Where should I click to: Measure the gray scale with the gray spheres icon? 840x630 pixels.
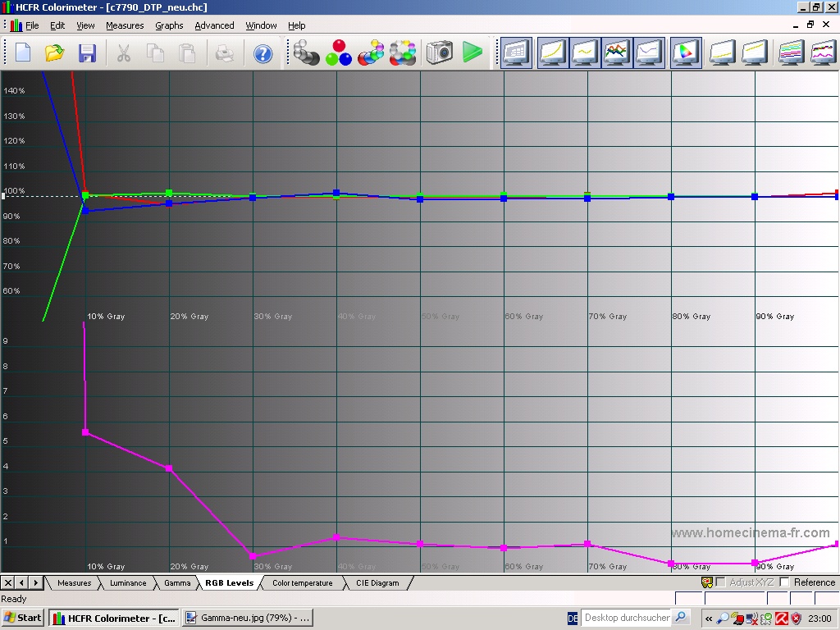307,53
